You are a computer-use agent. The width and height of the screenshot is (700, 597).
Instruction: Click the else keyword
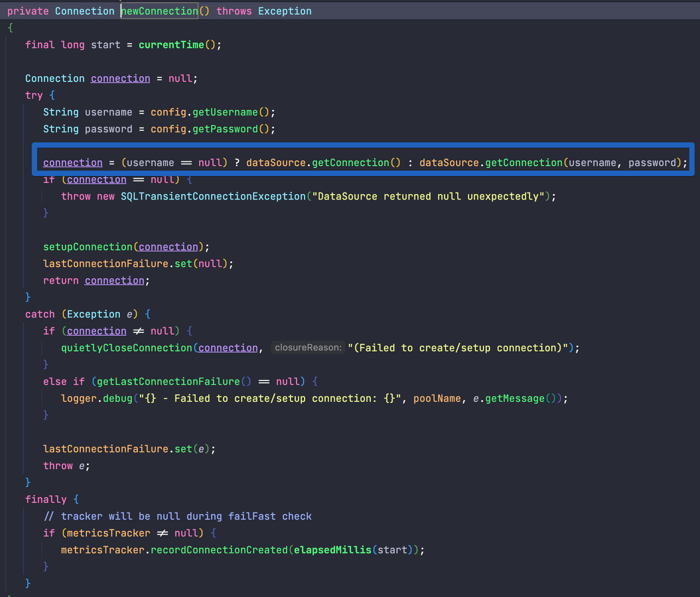(55, 382)
